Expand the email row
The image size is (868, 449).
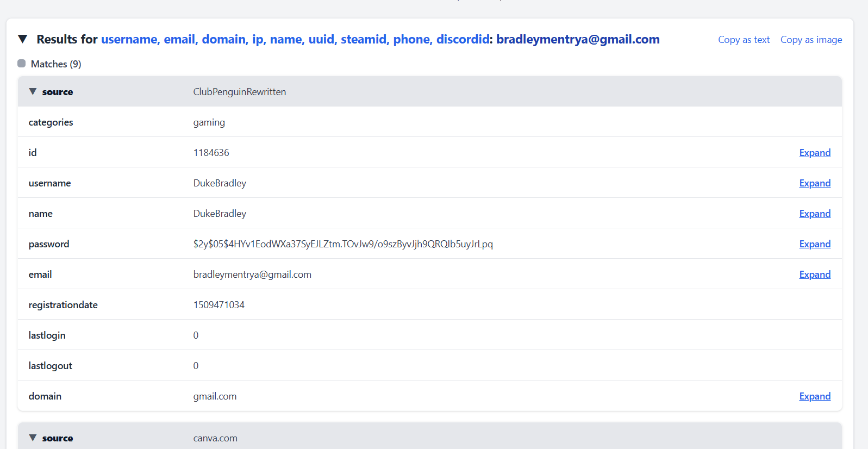[x=814, y=275]
